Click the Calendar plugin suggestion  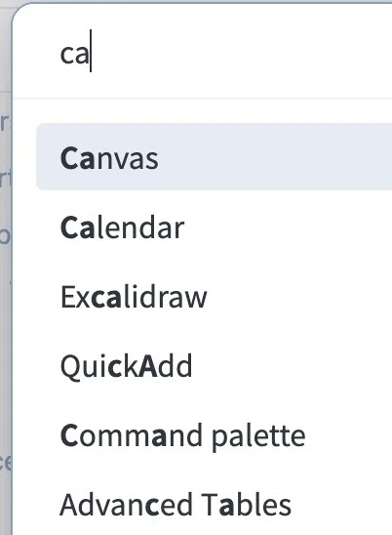pos(215,227)
